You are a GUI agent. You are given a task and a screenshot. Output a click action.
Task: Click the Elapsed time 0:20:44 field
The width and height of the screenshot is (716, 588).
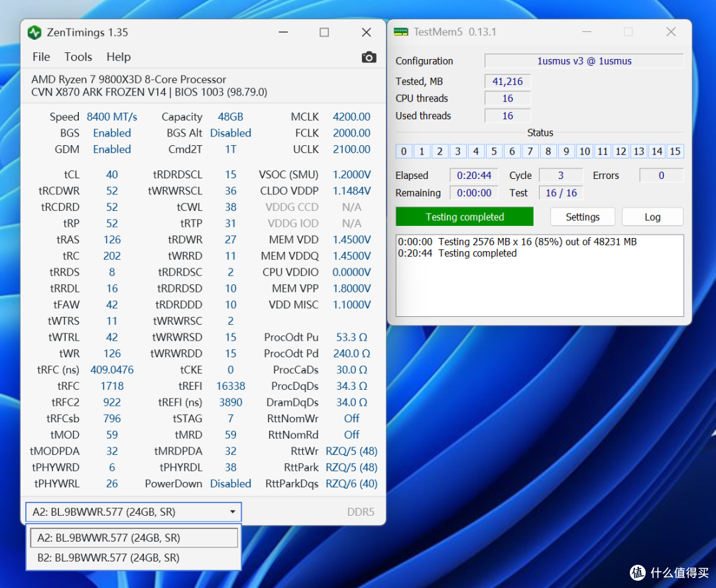pos(474,175)
